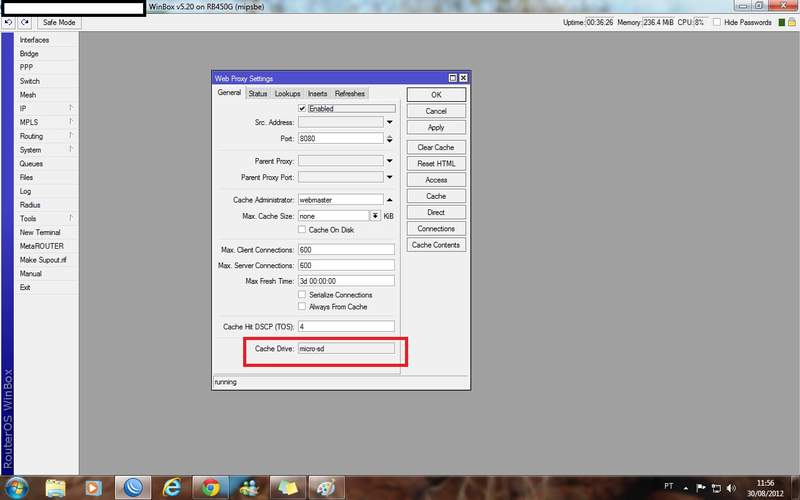Click the volume icon in the system tray

[731, 488]
